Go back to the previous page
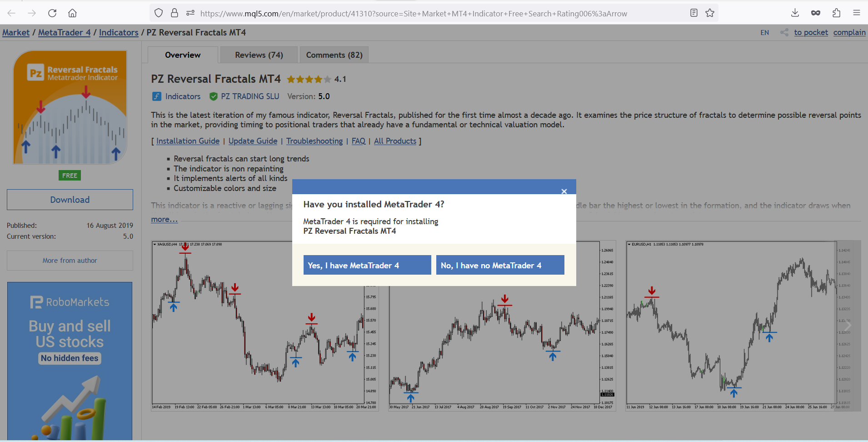This screenshot has height=442, width=868. 11,13
